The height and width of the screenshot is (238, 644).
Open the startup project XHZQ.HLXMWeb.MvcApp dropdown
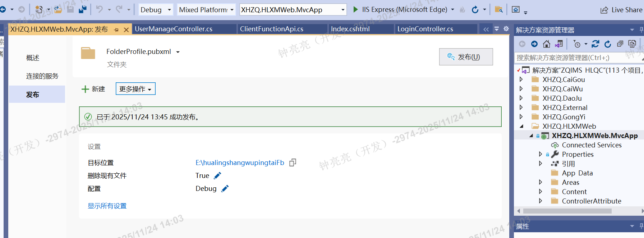tap(293, 10)
